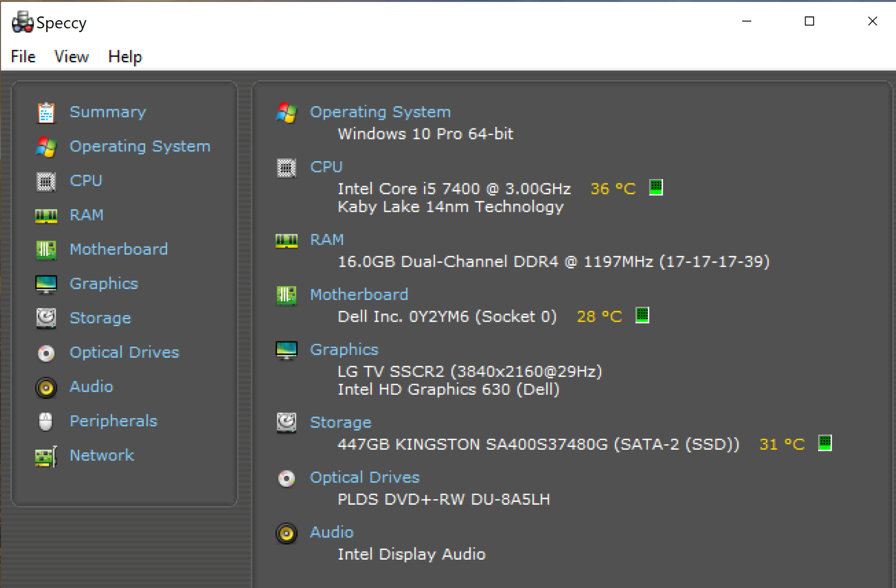Viewport: 896px width, 588px height.
Task: Click the Speccy application icon in title bar
Action: [x=23, y=22]
